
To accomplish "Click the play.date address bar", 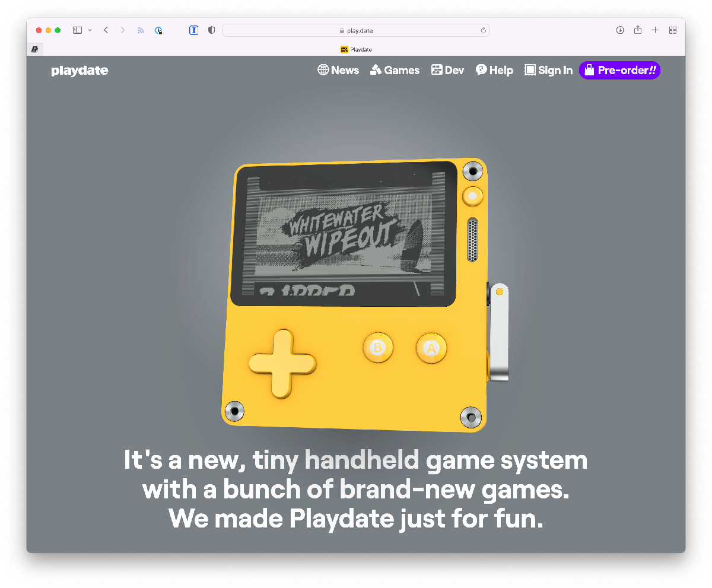I will coord(356,30).
